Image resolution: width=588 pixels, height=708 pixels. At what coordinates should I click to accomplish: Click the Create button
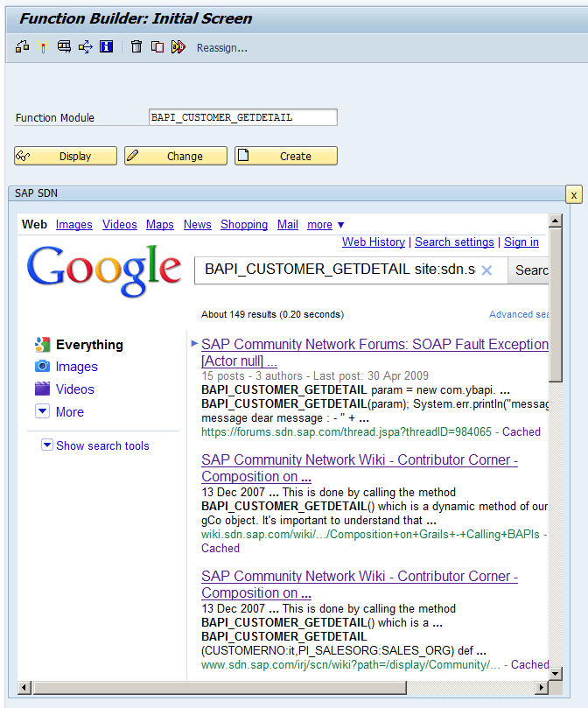pos(286,156)
